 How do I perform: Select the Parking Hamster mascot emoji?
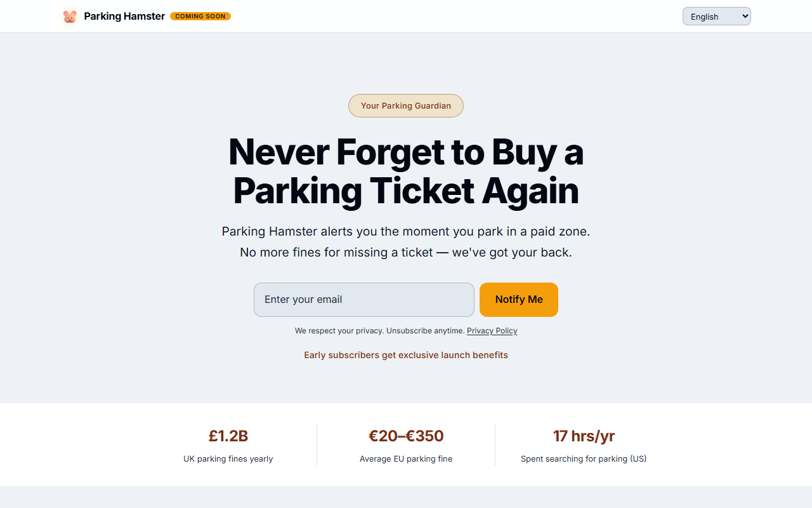pyautogui.click(x=69, y=16)
